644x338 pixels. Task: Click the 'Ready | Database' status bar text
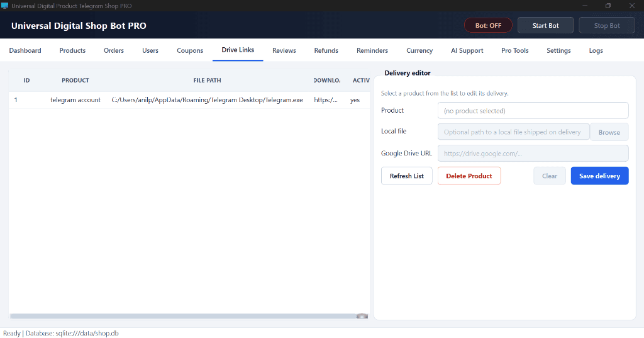point(61,333)
